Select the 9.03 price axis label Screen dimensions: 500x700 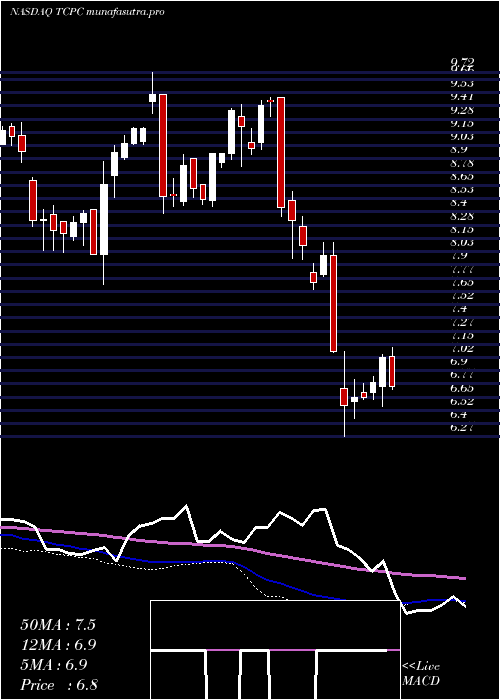(x=462, y=137)
